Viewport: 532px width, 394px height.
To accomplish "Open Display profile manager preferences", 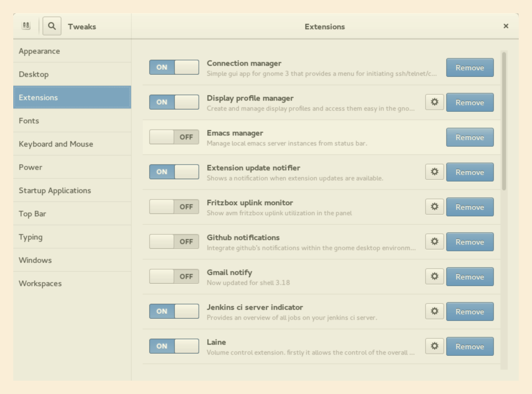I will (x=434, y=102).
